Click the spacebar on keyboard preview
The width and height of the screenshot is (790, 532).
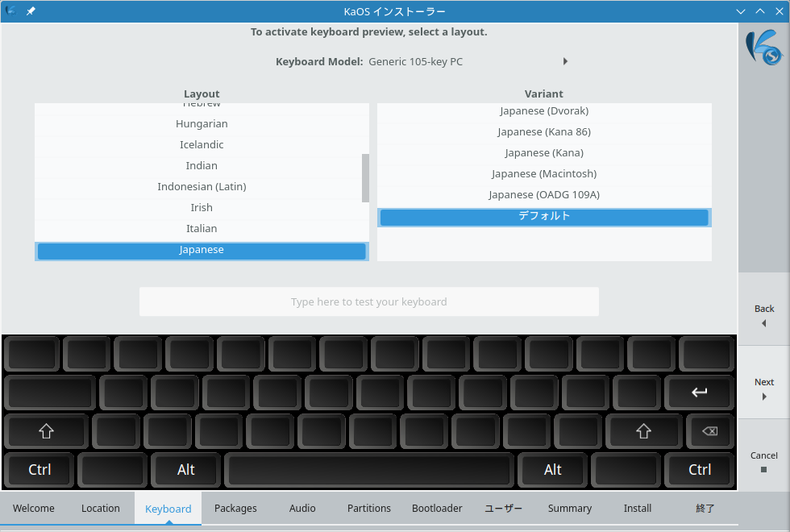pyautogui.click(x=369, y=470)
